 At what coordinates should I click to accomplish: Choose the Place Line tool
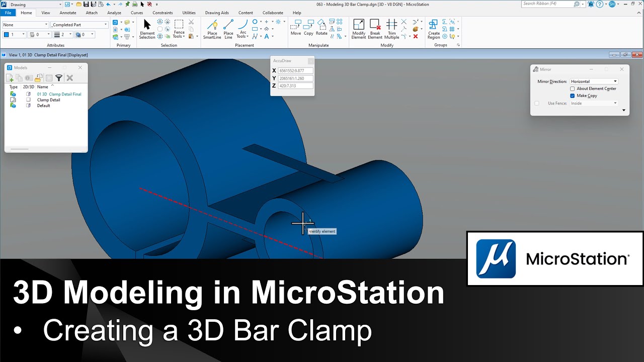pos(228,29)
